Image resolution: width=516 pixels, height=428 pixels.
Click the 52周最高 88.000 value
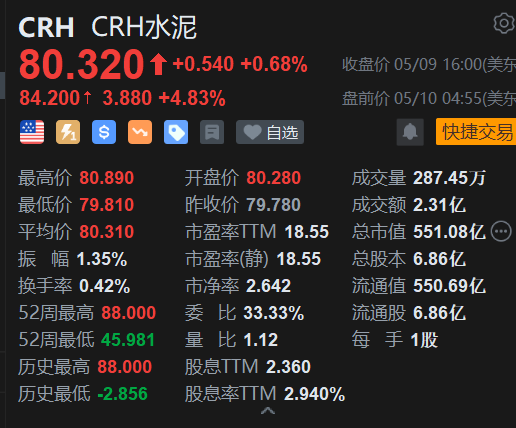click(x=129, y=313)
